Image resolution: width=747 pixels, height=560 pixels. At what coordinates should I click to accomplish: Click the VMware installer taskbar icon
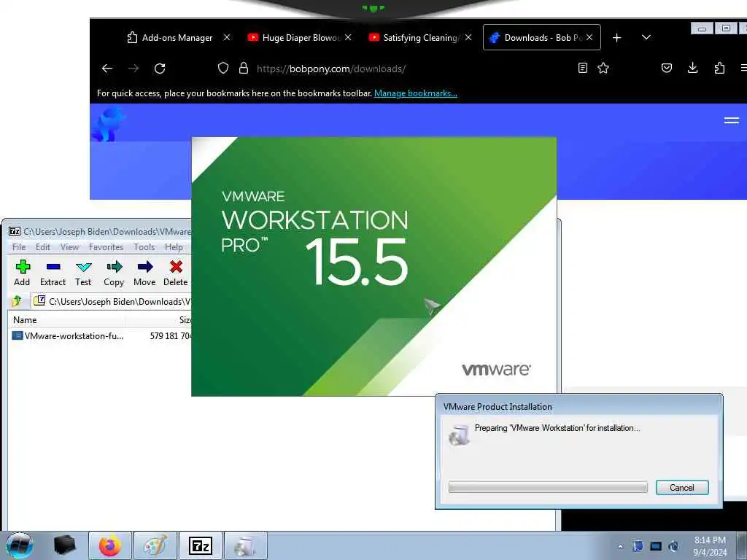[245, 545]
